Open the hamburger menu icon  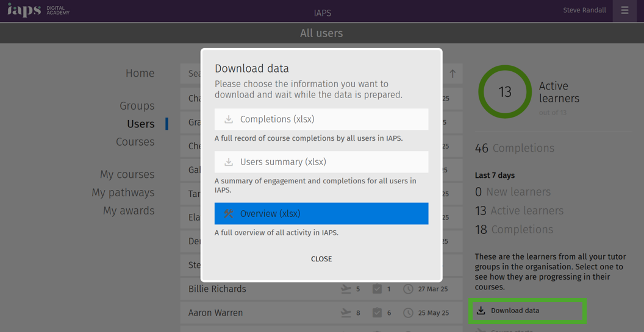[624, 11]
